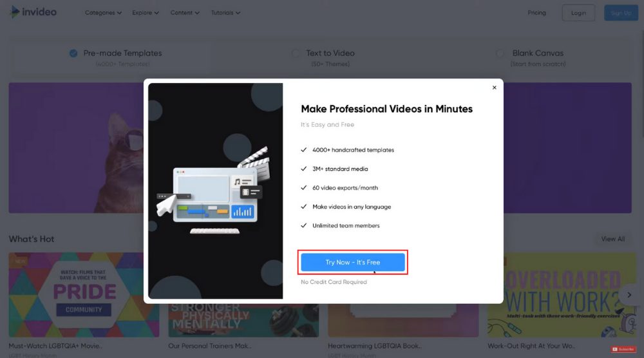The width and height of the screenshot is (644, 358).
Task: Select the Pre-made Templates option
Action: click(115, 57)
